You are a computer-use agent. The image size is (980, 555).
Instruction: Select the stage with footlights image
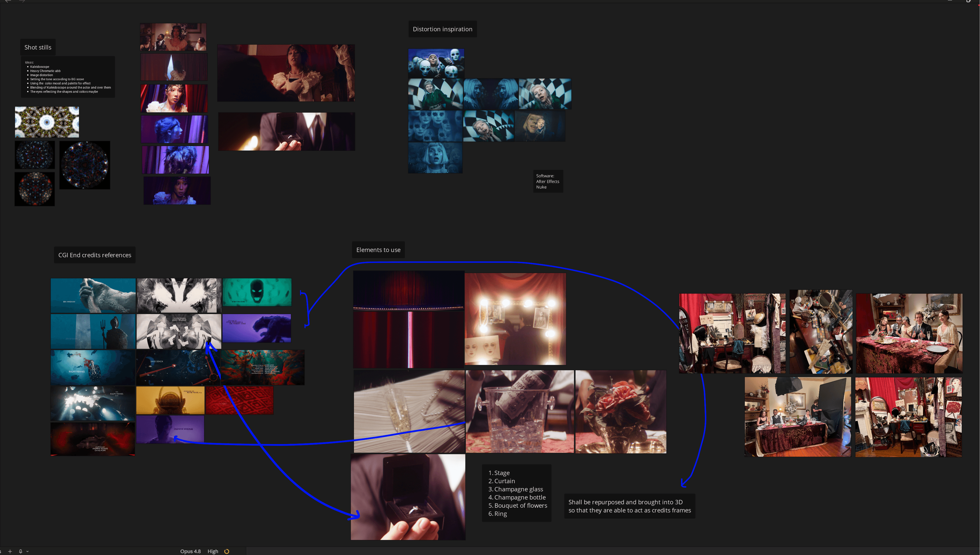409,290
